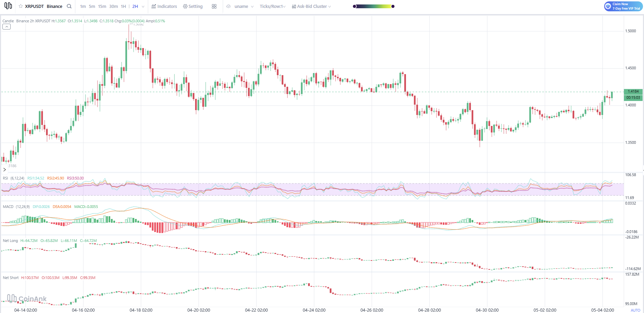This screenshot has height=313, width=644.
Task: Toggle AUTO price scale
Action: (635, 310)
